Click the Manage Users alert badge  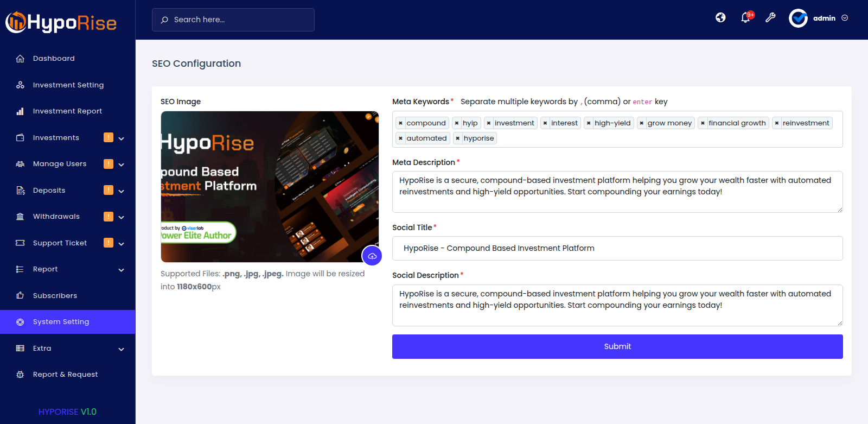click(108, 163)
